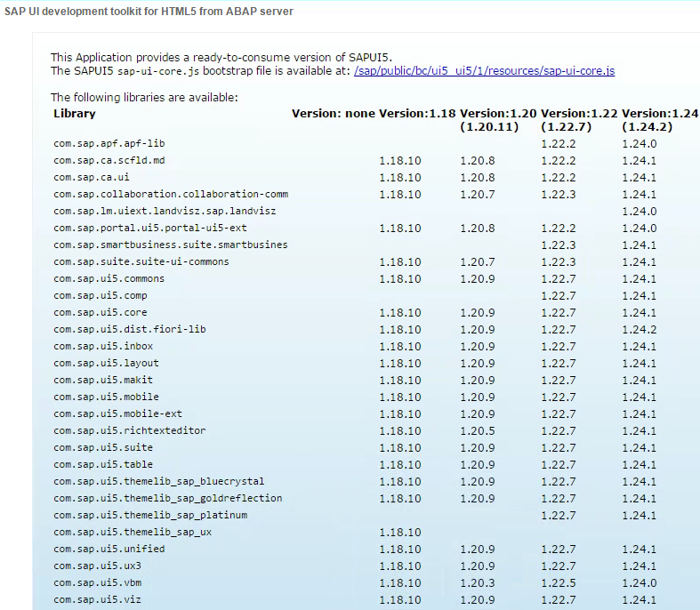Select 1.20.5 in the richtexteditor row
Image resolution: width=700 pixels, height=610 pixels.
pyautogui.click(x=478, y=430)
